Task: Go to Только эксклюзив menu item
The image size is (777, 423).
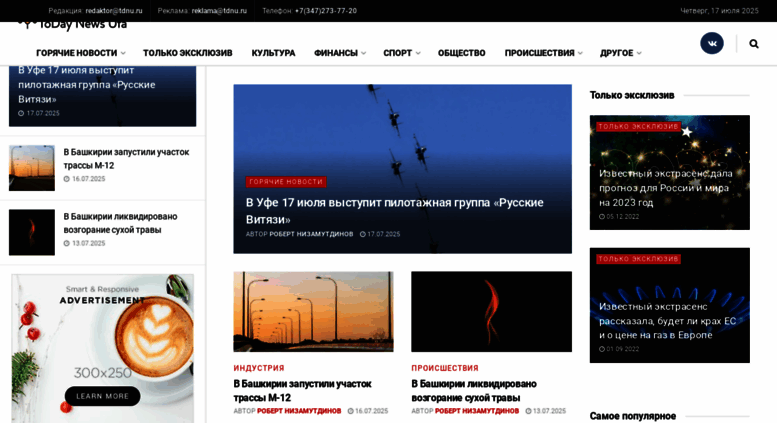Action: (188, 53)
